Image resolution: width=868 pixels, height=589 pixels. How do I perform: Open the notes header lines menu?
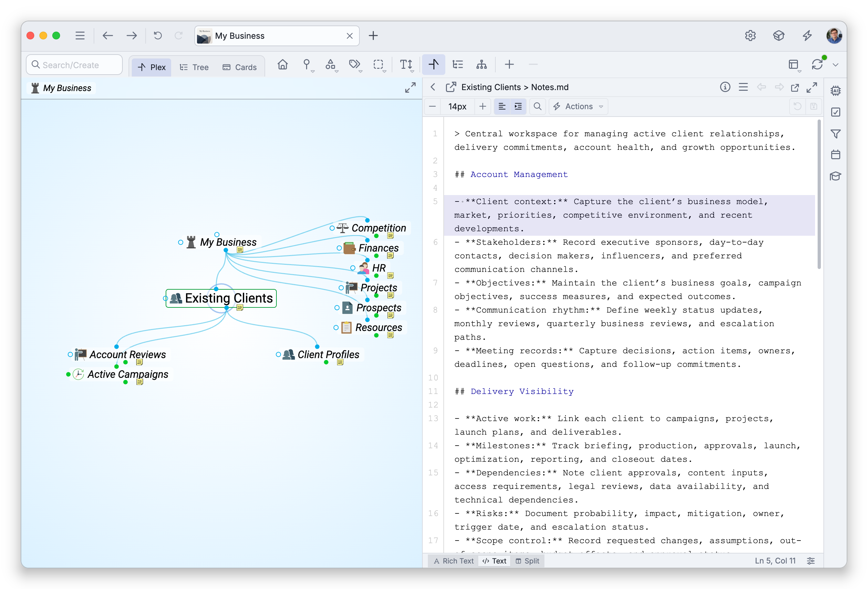click(743, 87)
